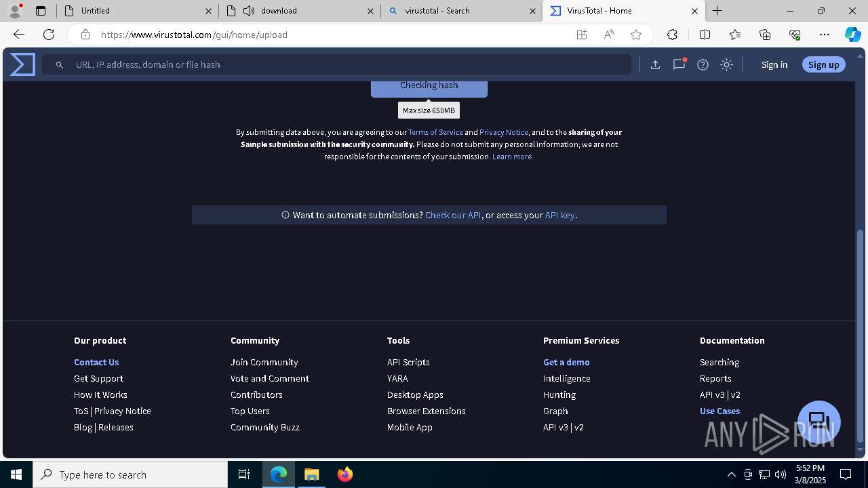Open API Scripts under Tools

click(x=408, y=362)
